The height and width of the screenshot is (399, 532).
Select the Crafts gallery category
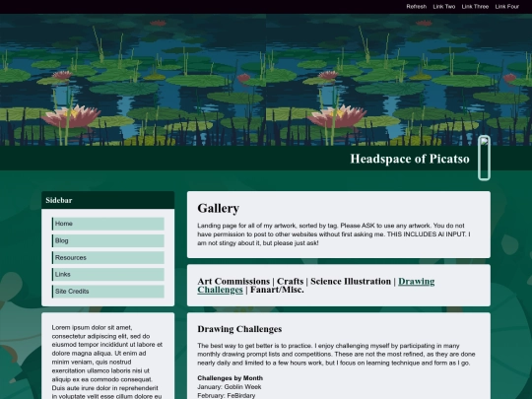[290, 281]
